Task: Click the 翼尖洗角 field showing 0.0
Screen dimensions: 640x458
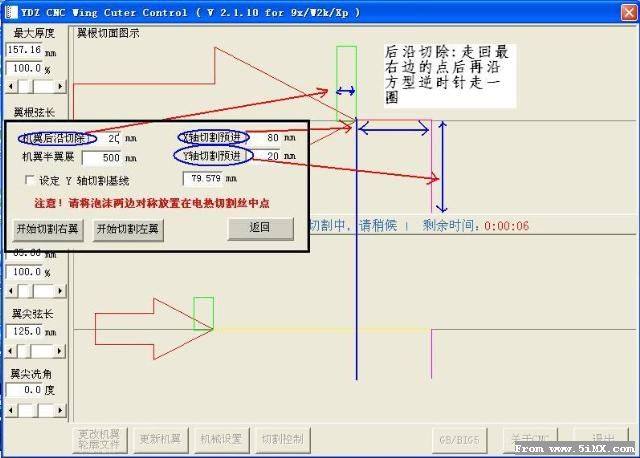Action: (24, 390)
